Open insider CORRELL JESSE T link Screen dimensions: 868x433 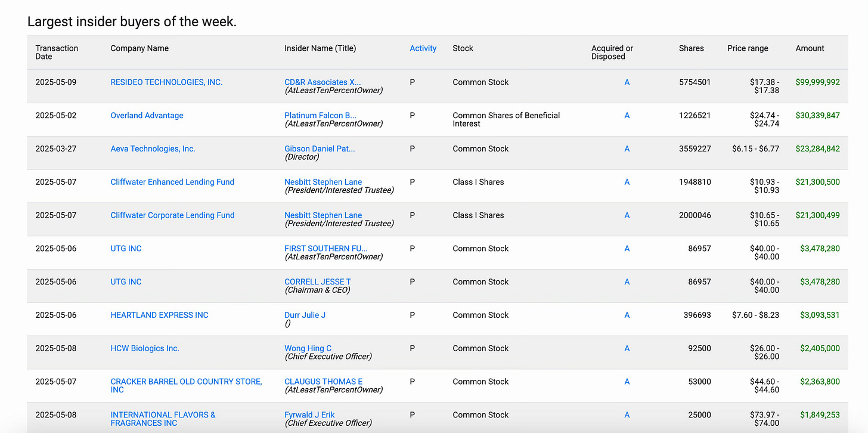point(318,282)
